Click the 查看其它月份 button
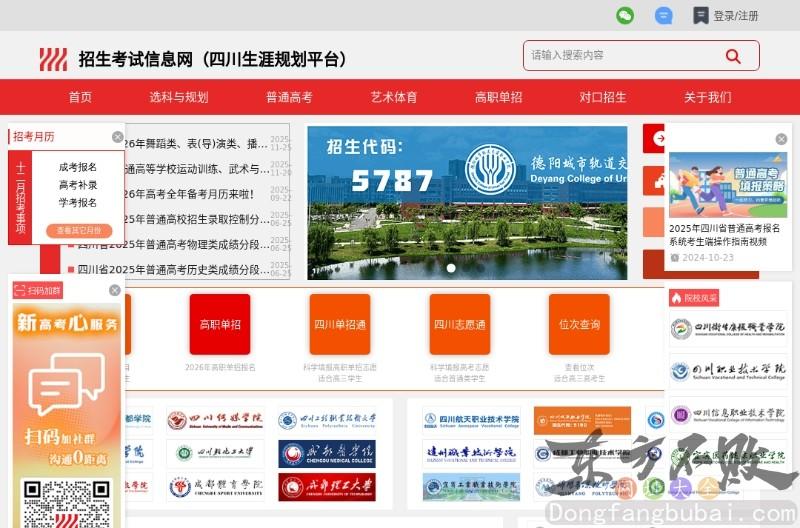 [x=79, y=231]
